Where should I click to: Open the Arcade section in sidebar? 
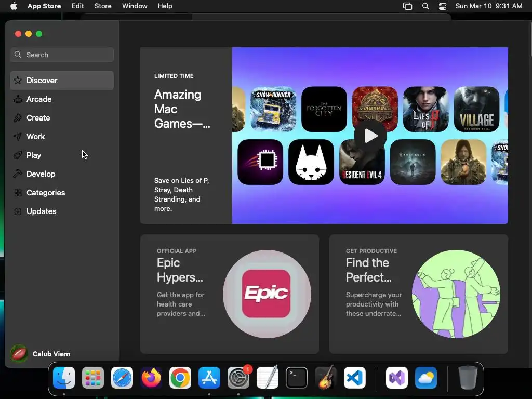click(x=62, y=99)
